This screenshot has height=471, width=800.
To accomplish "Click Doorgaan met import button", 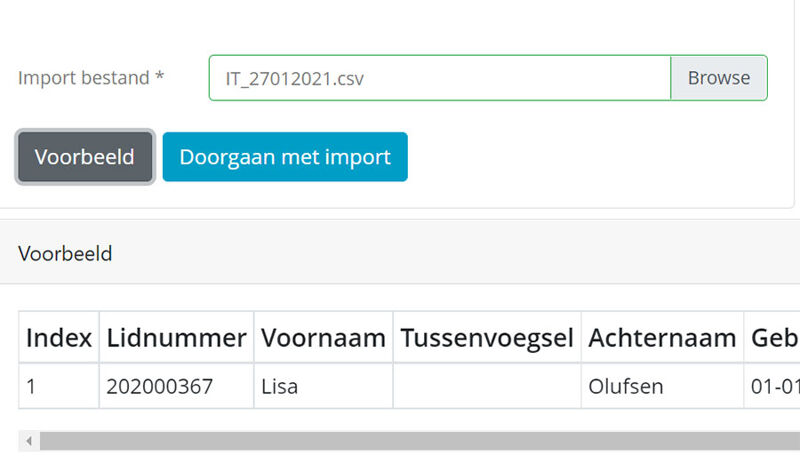I will 285,157.
